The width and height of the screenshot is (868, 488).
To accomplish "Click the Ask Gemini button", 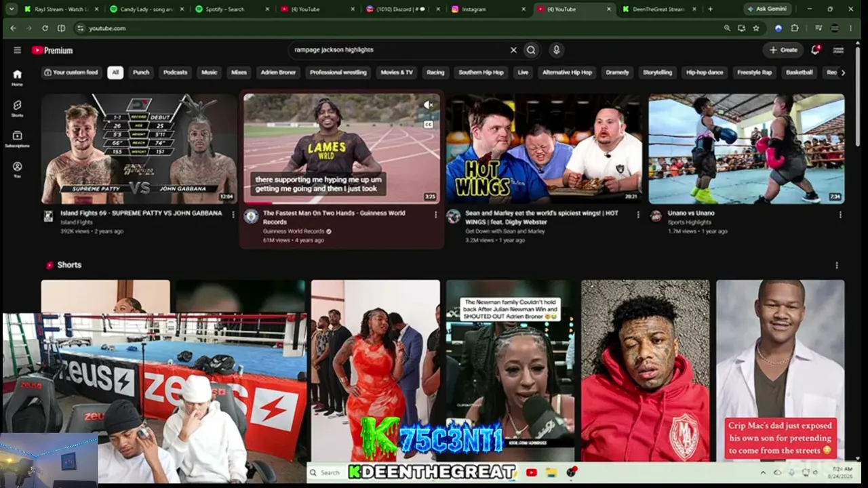I will pos(768,9).
